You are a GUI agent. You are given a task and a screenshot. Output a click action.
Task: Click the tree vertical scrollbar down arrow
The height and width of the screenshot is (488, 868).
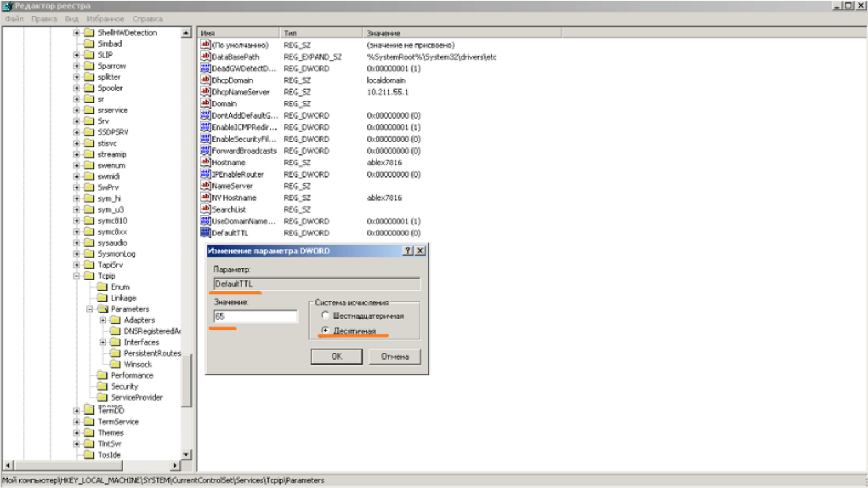pyautogui.click(x=186, y=454)
